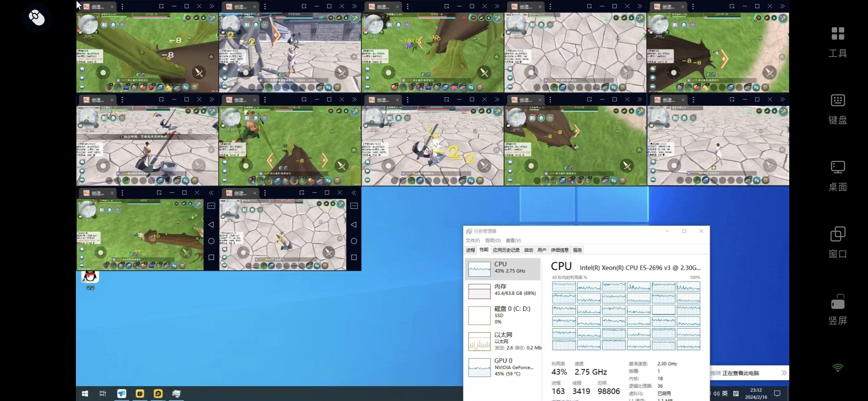868x401 pixels.
Task: Switch to the 详细信息 tab
Action: tap(560, 250)
